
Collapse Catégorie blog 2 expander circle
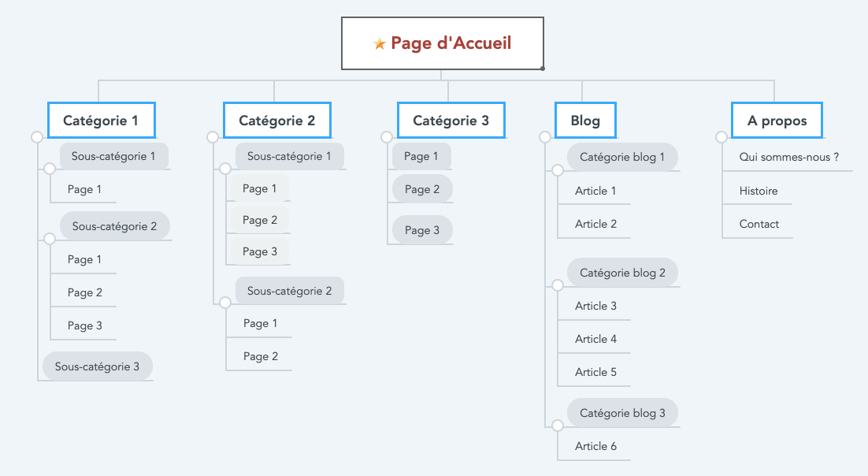click(558, 285)
